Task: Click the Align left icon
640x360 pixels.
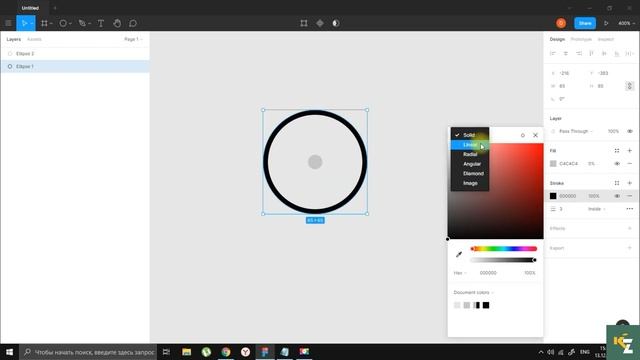Action: [x=553, y=53]
